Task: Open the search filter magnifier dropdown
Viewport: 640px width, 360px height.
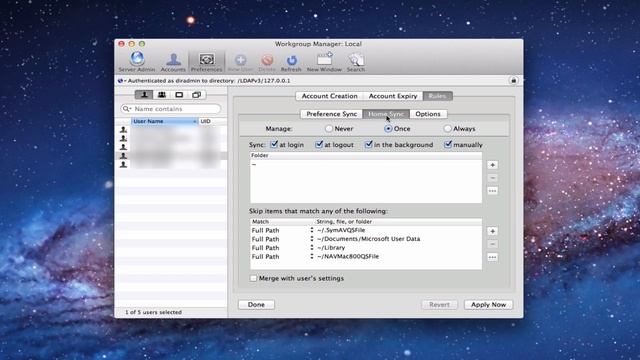Action: point(127,109)
